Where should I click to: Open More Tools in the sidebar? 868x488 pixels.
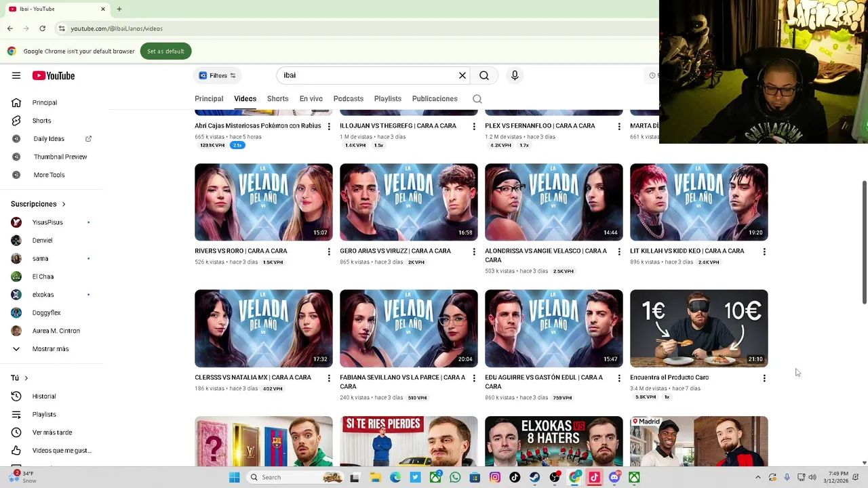tap(51, 175)
